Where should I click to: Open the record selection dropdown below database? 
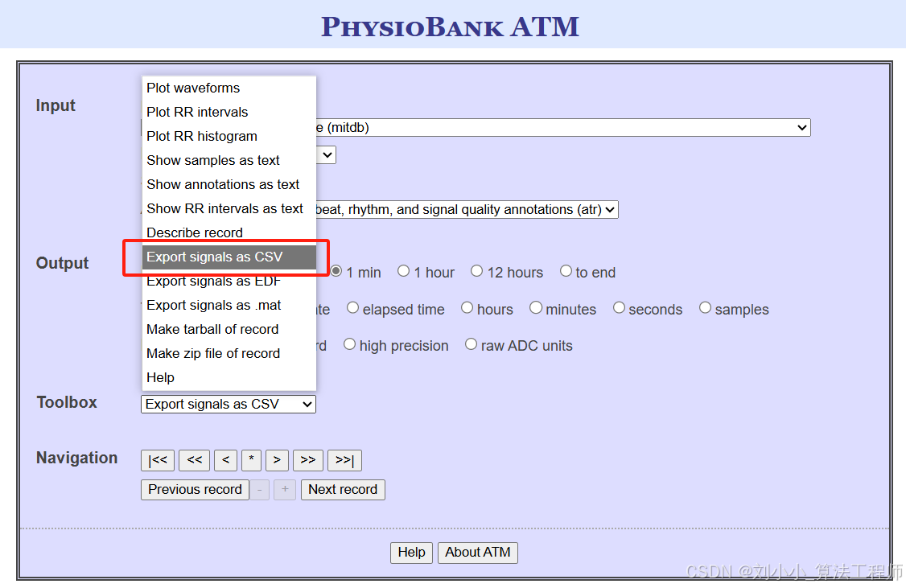[x=327, y=154]
